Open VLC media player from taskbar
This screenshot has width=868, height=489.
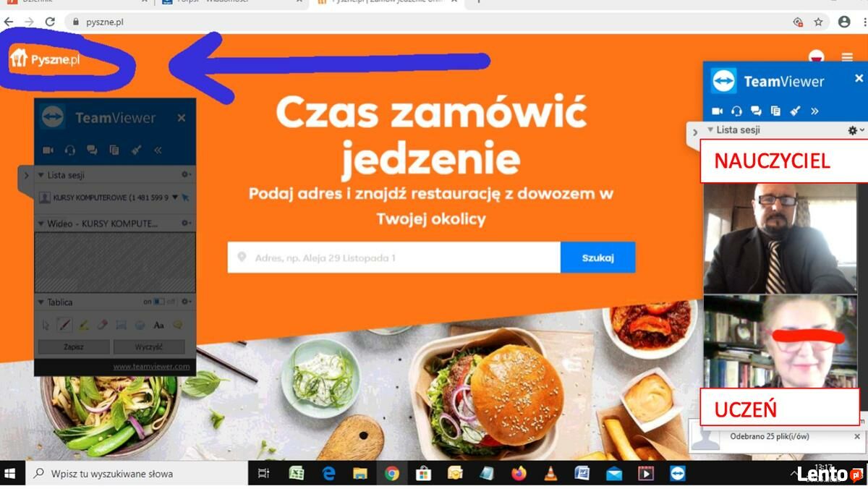550,474
